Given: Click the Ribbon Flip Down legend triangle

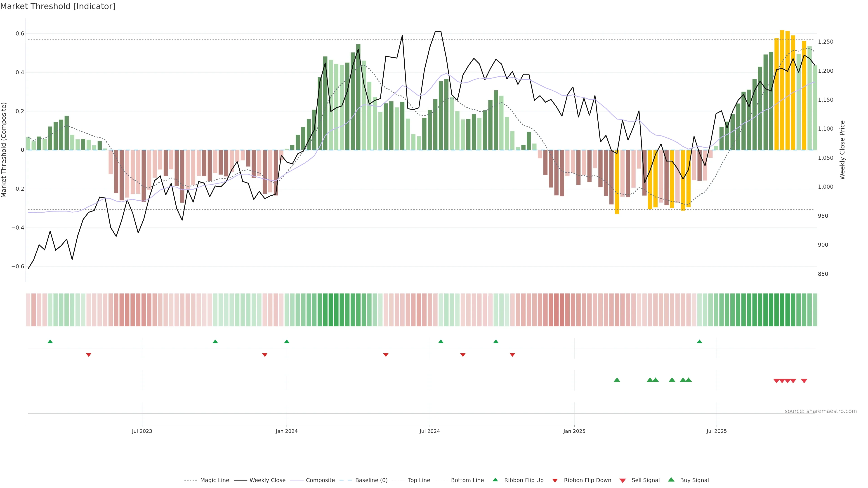Looking at the screenshot, I should tap(555, 481).
